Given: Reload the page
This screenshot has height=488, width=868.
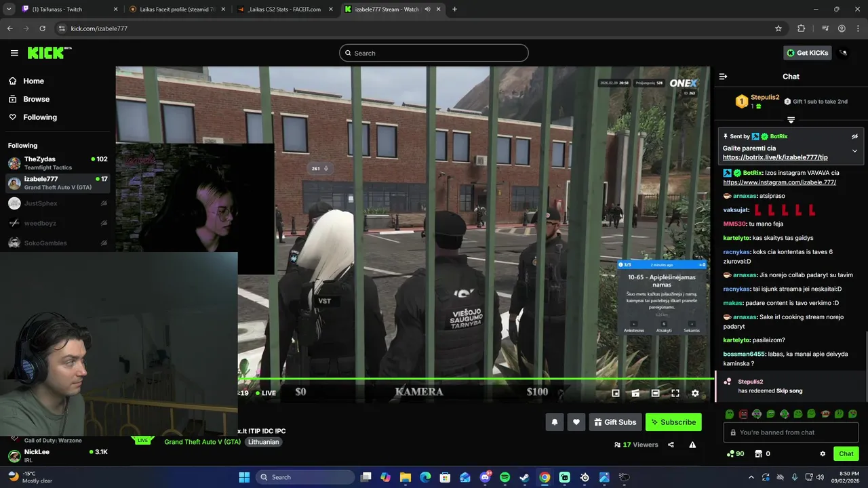Looking at the screenshot, I should point(42,28).
